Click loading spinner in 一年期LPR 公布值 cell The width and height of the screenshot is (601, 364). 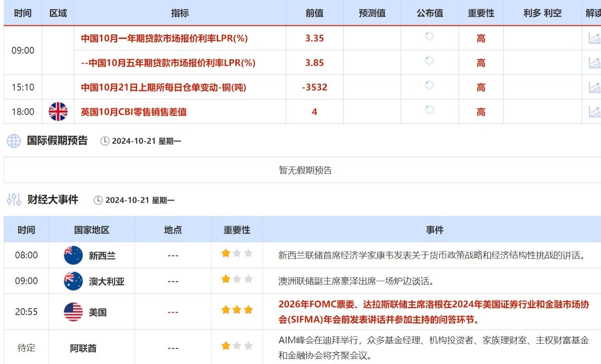click(429, 36)
